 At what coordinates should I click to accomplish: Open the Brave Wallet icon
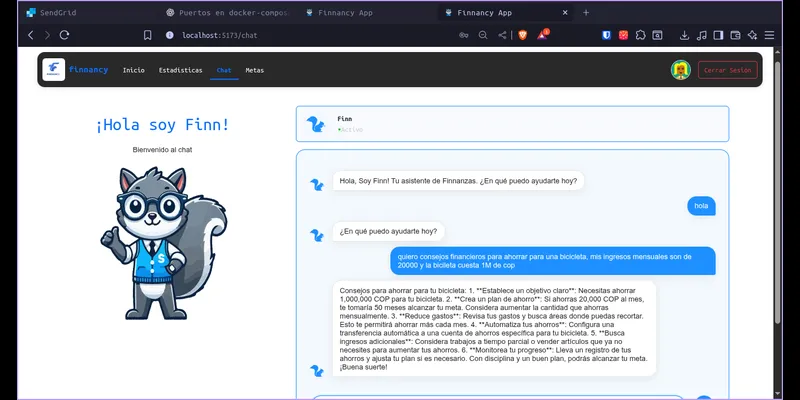point(735,35)
